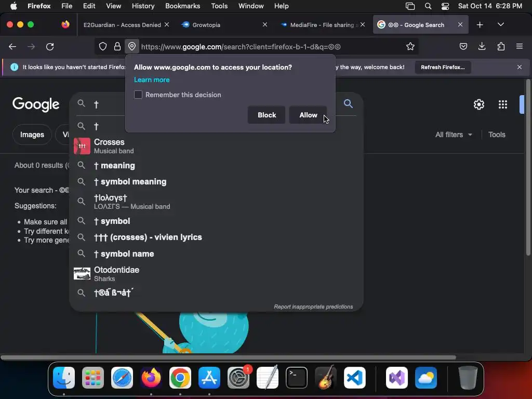The image size is (532, 399).
Task: Reload the current page
Action: point(50,46)
